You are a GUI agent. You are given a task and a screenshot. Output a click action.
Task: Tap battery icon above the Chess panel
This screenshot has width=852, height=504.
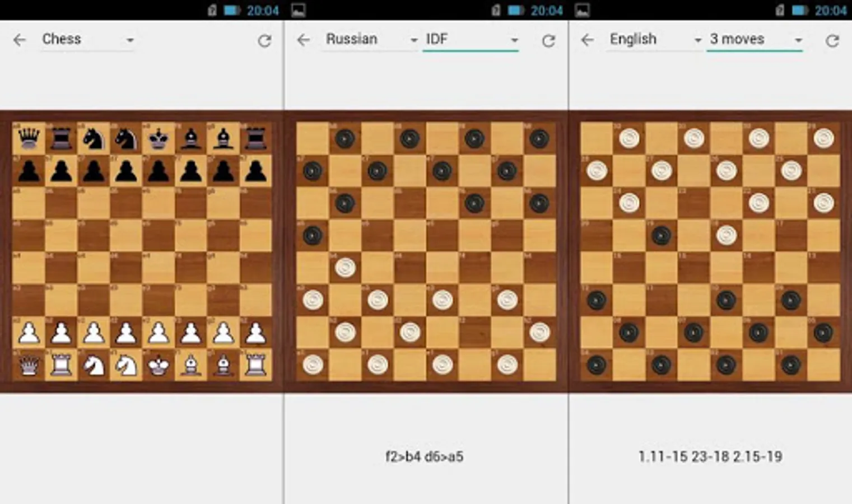(x=232, y=10)
